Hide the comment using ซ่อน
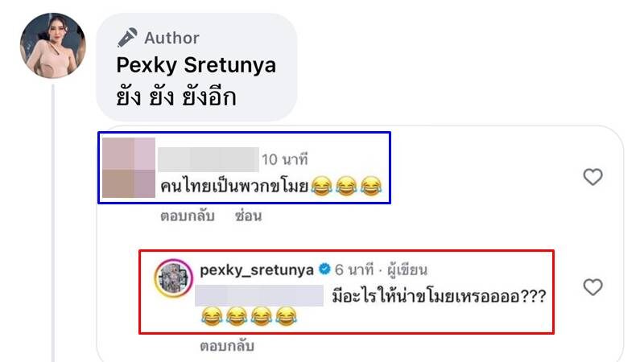The width and height of the screenshot is (644, 362). 249,216
